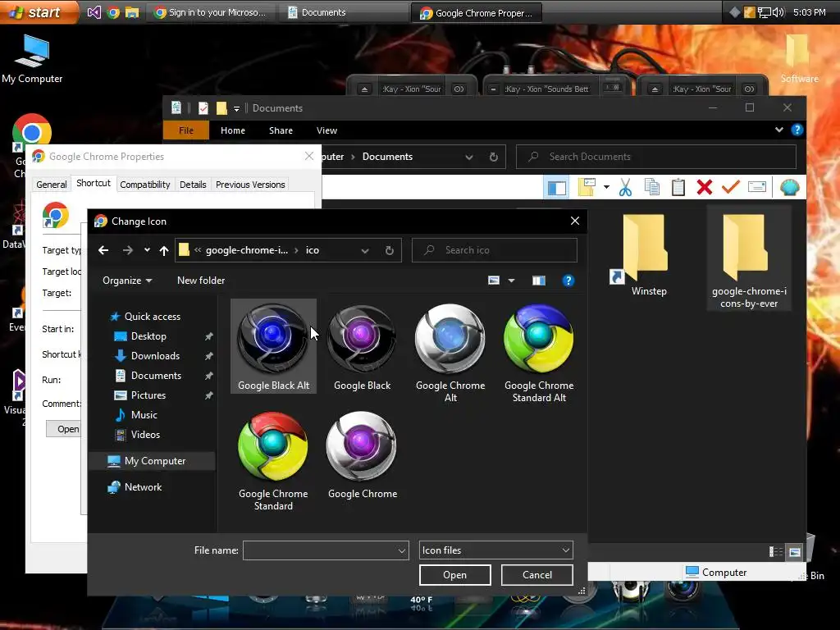Open recent locations dropdown arrow
Image resolution: width=840 pixels, height=630 pixels.
[x=147, y=250]
